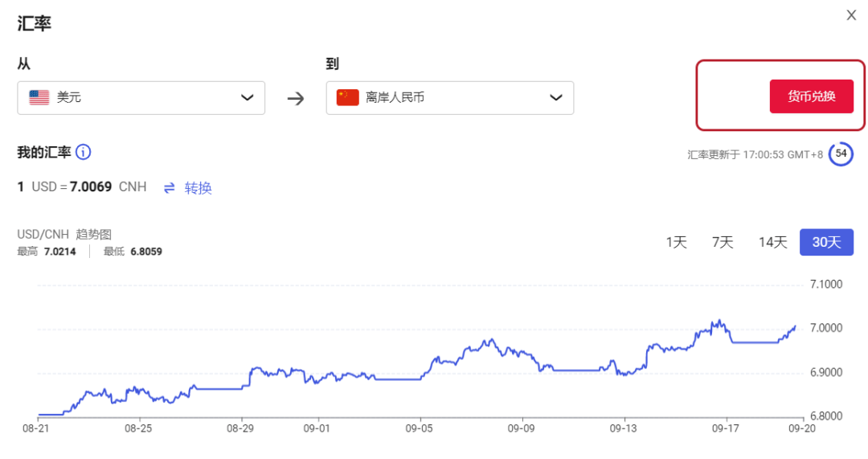Expand the 离岸人民币 target currency chevron
This screenshot has width=868, height=459.
[556, 97]
